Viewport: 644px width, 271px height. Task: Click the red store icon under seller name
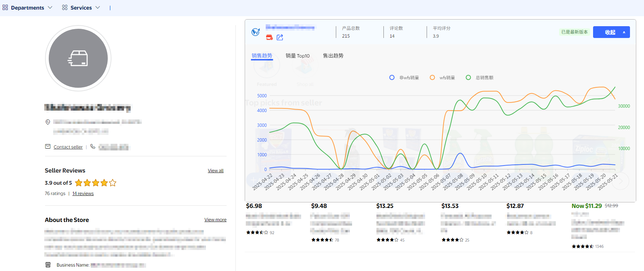point(269,37)
